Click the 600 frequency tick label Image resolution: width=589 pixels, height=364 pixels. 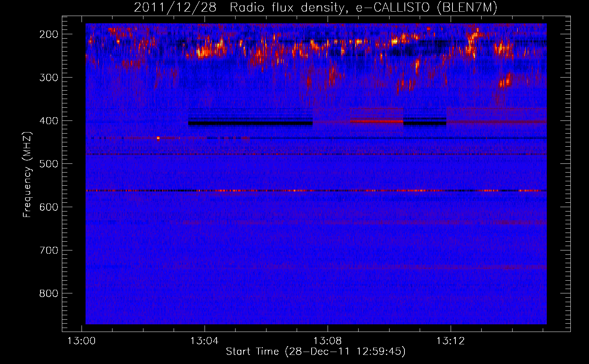(49, 207)
